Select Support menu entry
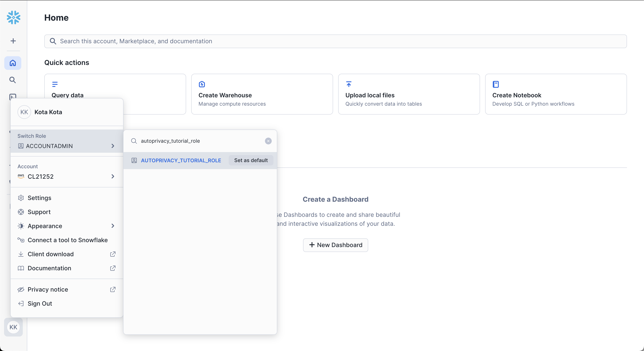644x351 pixels. tap(39, 212)
